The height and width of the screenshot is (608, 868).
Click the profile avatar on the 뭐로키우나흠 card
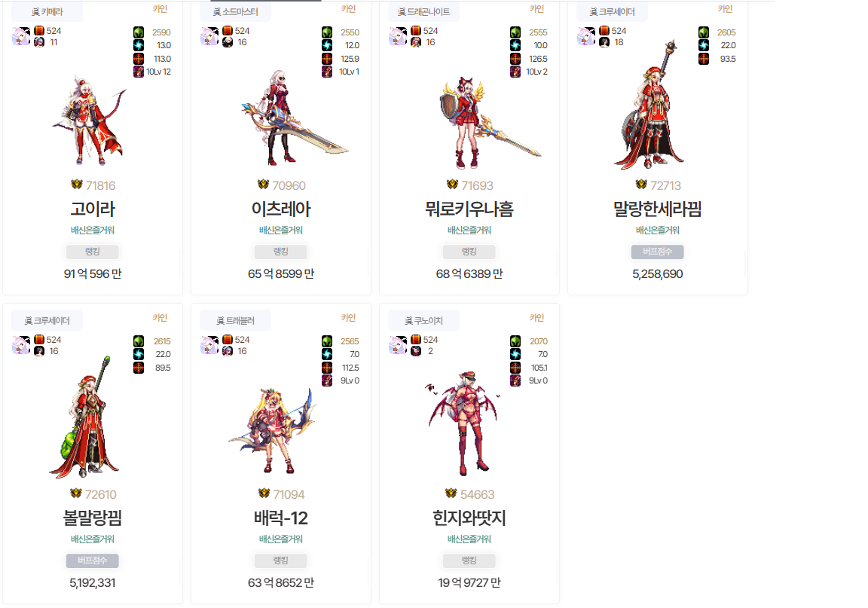point(398,37)
